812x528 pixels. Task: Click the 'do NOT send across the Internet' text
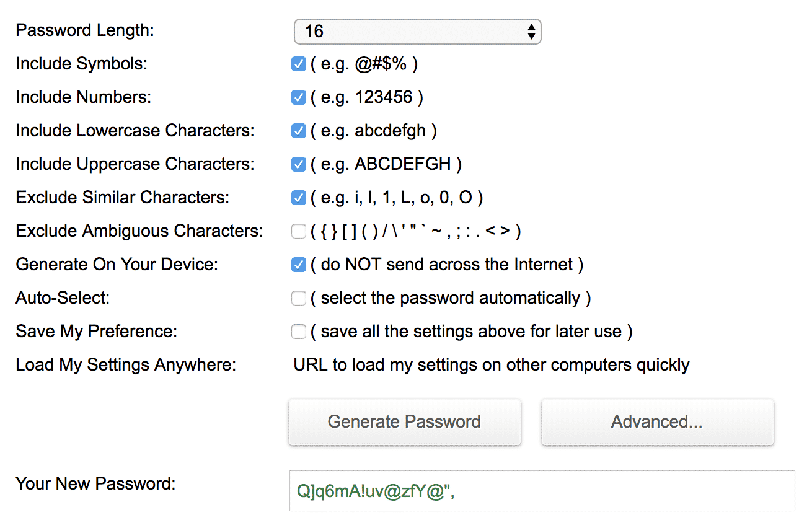point(447,265)
